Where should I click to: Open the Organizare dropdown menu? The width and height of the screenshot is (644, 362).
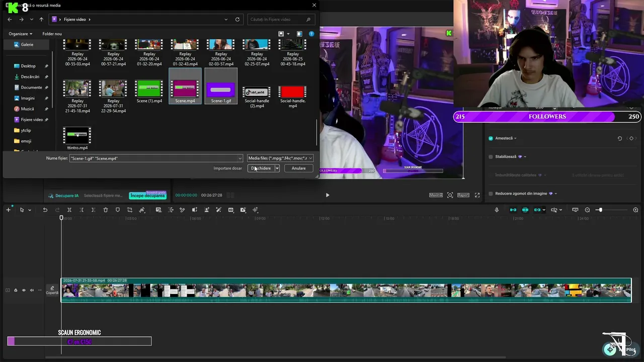(x=20, y=34)
